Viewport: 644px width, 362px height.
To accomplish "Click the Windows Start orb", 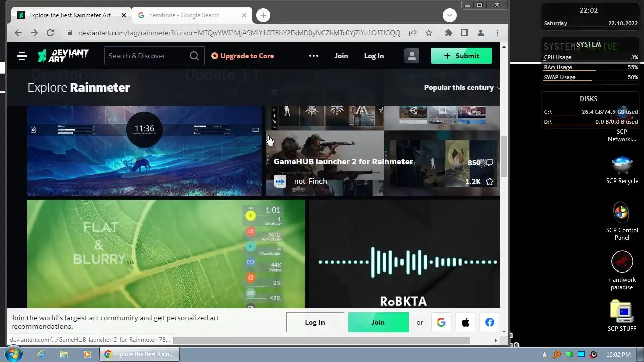I will click(13, 354).
